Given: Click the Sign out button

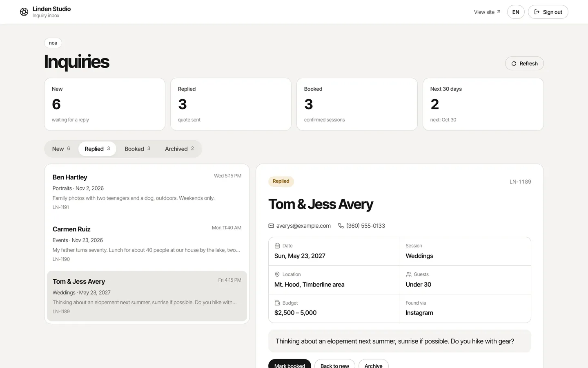Looking at the screenshot, I should pos(548,12).
